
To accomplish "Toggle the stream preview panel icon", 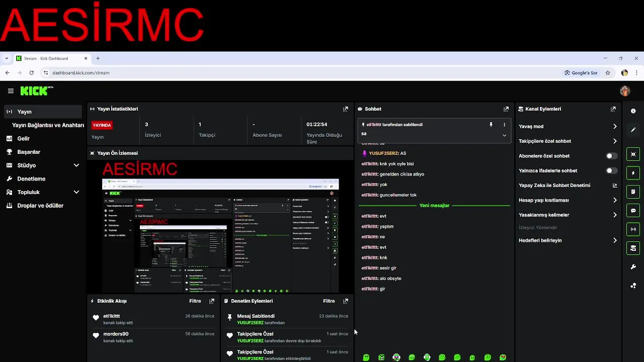I will click(x=633, y=154).
